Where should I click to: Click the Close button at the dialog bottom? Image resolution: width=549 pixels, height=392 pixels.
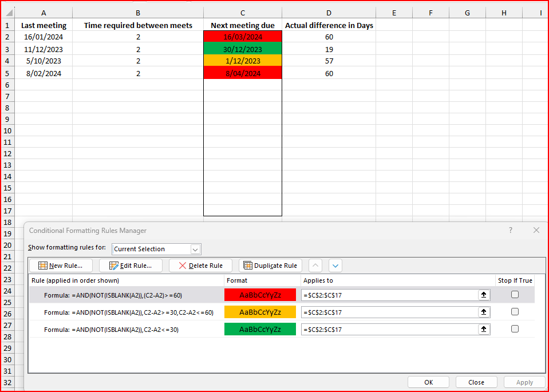tap(476, 382)
